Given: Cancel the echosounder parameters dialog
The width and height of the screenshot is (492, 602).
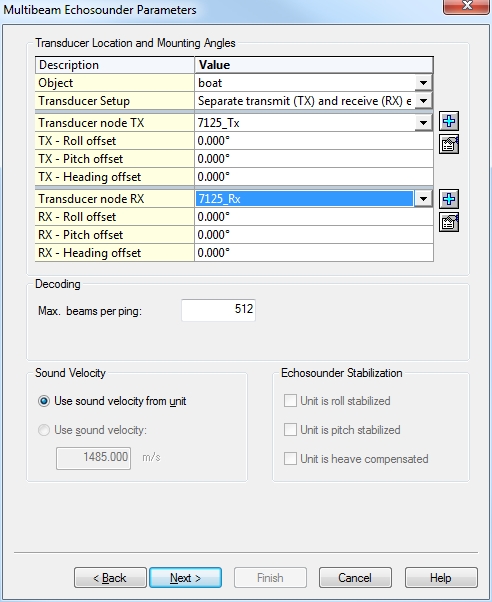Looking at the screenshot, I should pyautogui.click(x=355, y=577).
